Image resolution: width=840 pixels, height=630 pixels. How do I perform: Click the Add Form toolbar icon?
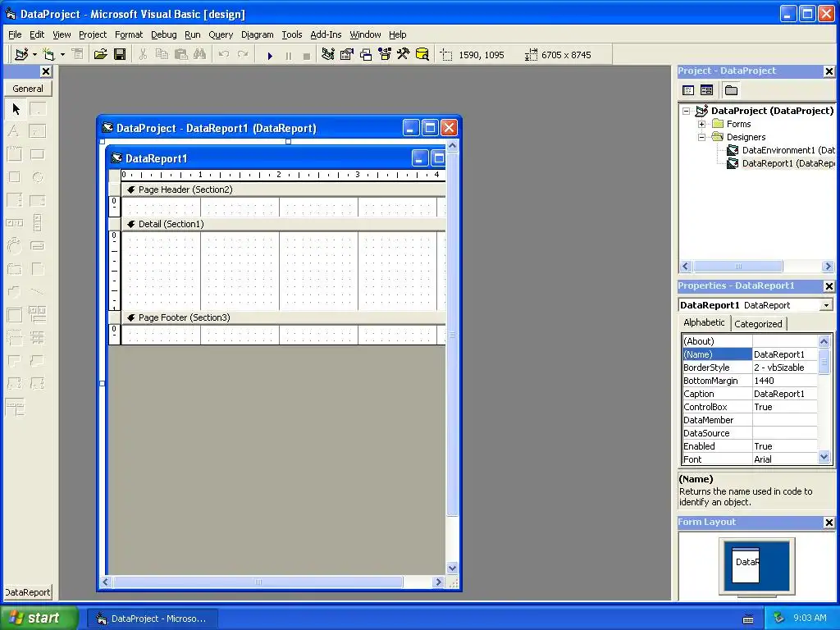tap(48, 54)
